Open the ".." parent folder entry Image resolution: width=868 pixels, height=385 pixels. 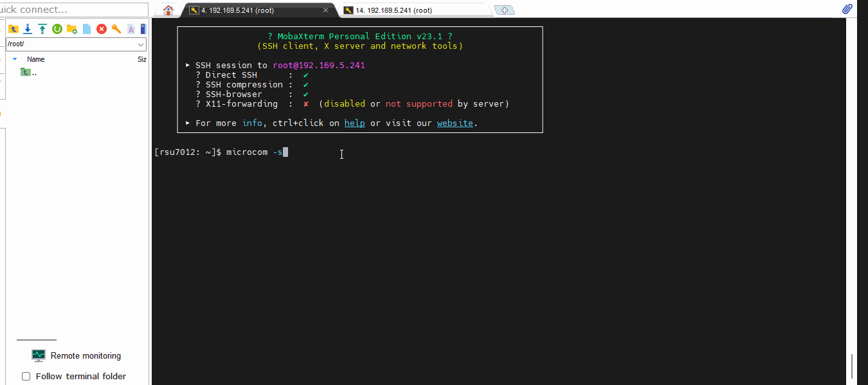pyautogui.click(x=29, y=73)
